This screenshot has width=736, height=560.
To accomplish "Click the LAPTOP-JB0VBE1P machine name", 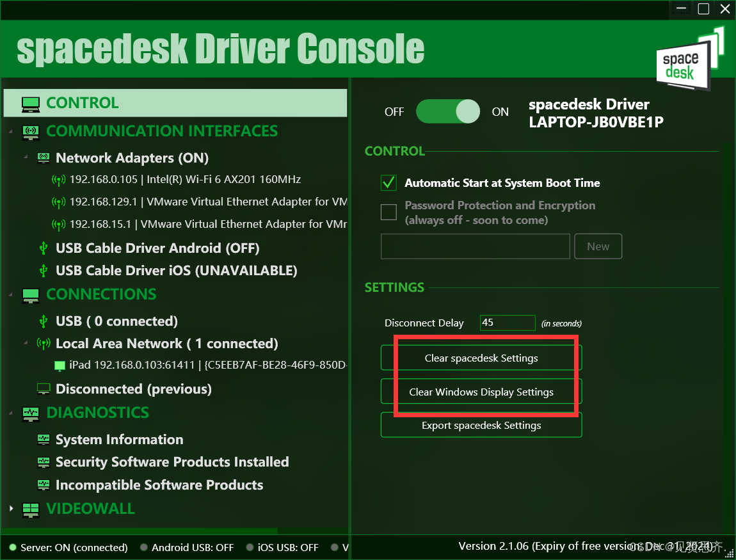I will tap(596, 122).
